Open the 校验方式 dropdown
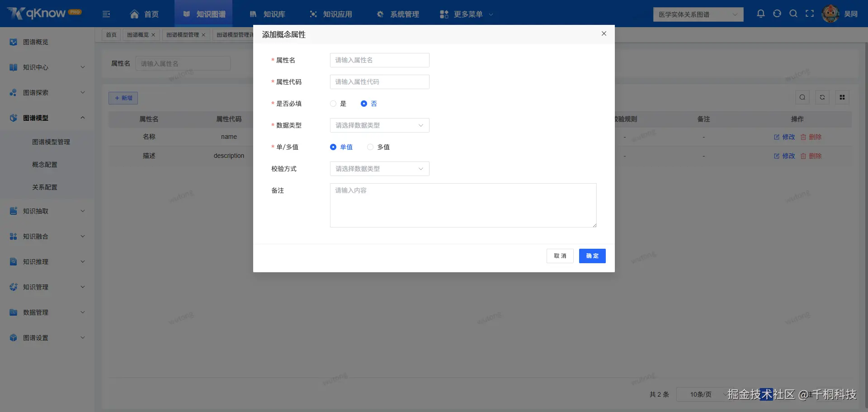 point(379,169)
